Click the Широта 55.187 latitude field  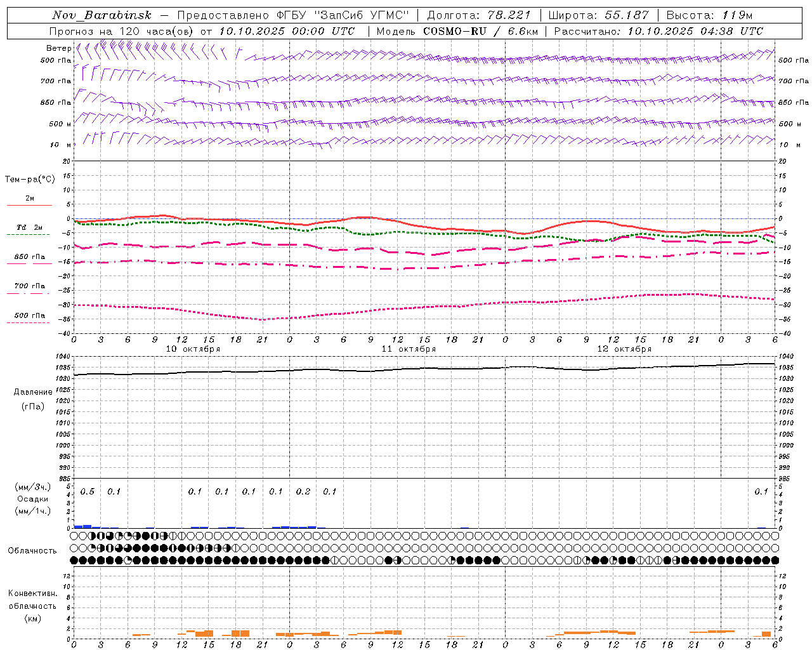point(598,15)
